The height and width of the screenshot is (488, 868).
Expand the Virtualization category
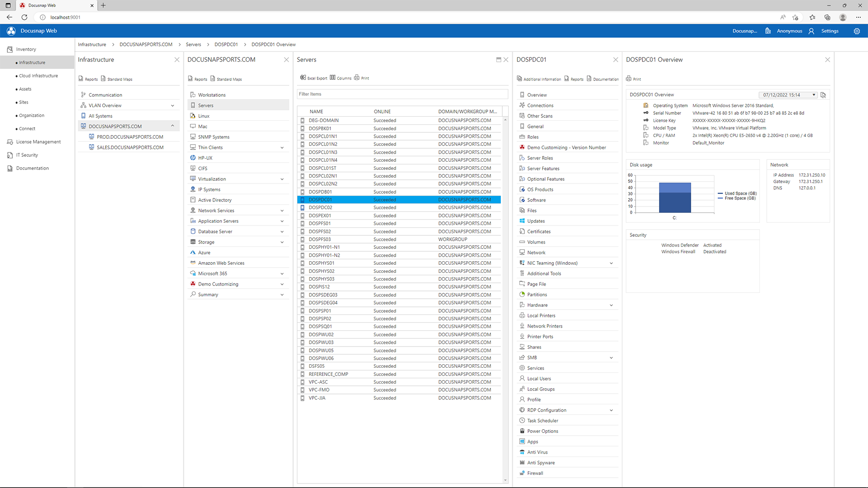coord(282,178)
